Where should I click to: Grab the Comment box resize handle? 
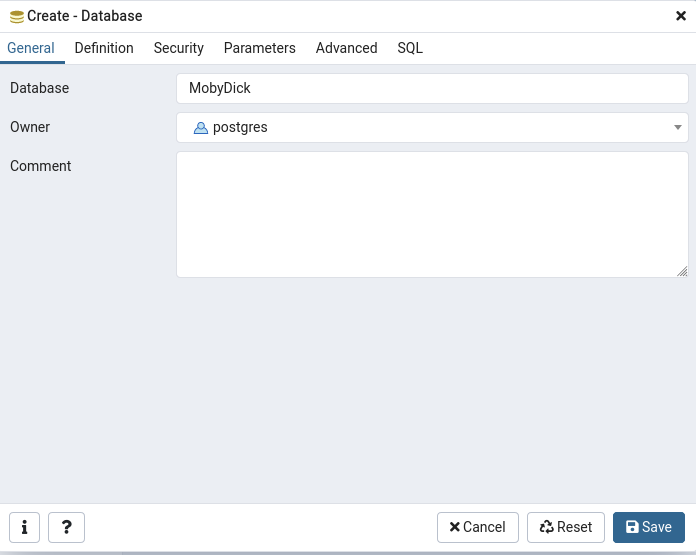[682, 271]
